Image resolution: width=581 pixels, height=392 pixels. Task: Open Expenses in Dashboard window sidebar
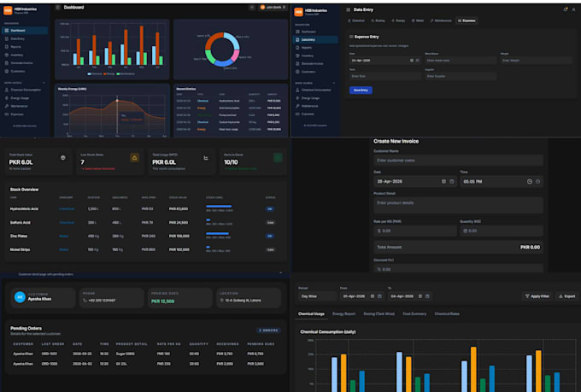click(17, 114)
